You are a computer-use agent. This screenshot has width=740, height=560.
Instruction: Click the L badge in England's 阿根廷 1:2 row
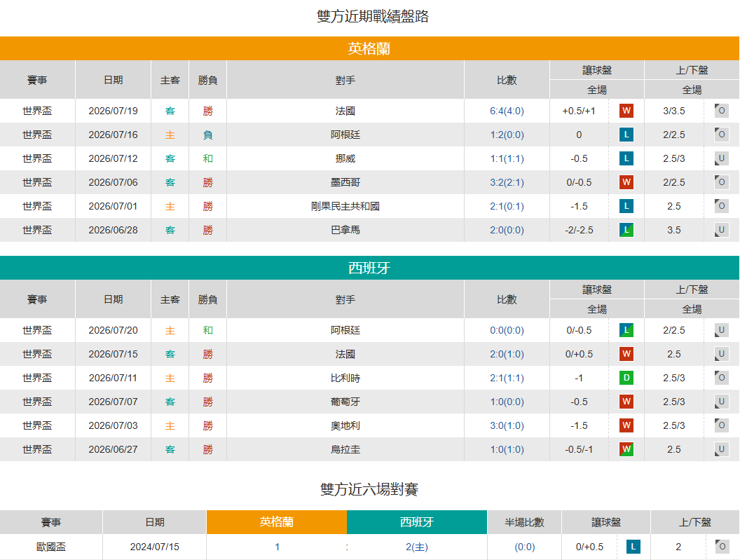tap(626, 135)
